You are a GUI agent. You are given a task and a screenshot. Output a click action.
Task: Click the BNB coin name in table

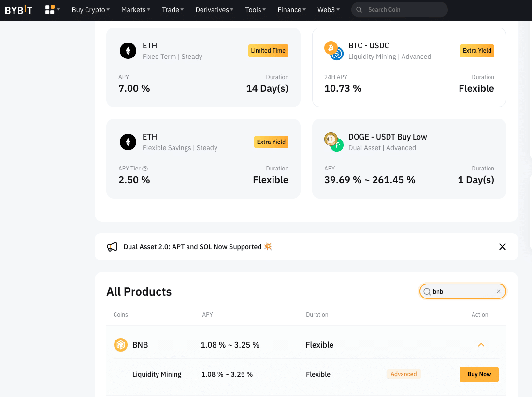click(140, 345)
